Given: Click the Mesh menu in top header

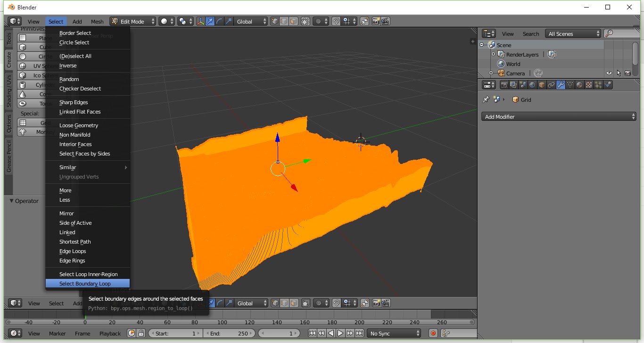Looking at the screenshot, I should click(x=97, y=22).
